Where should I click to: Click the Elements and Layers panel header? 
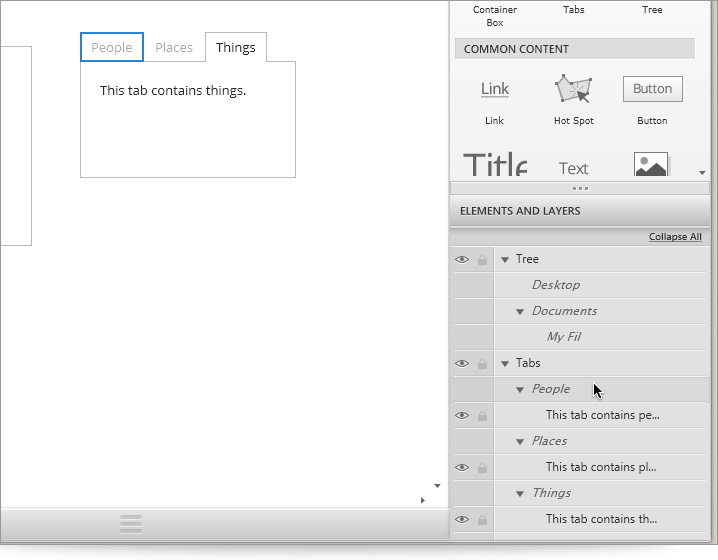tap(580, 211)
